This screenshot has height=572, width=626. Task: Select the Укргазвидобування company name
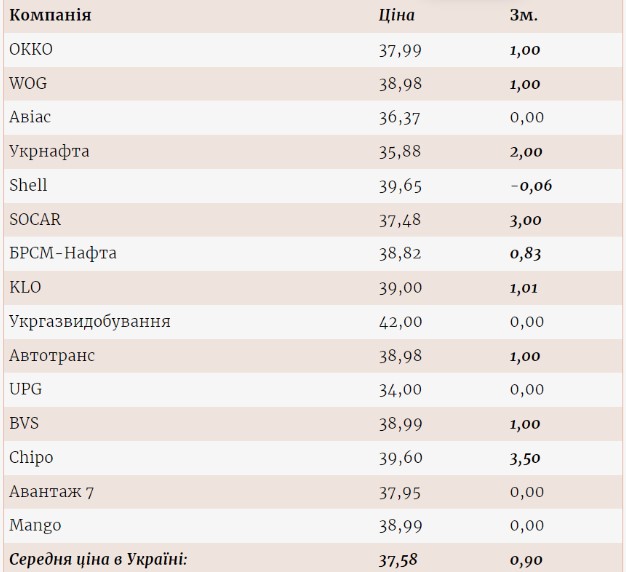pyautogui.click(x=89, y=321)
